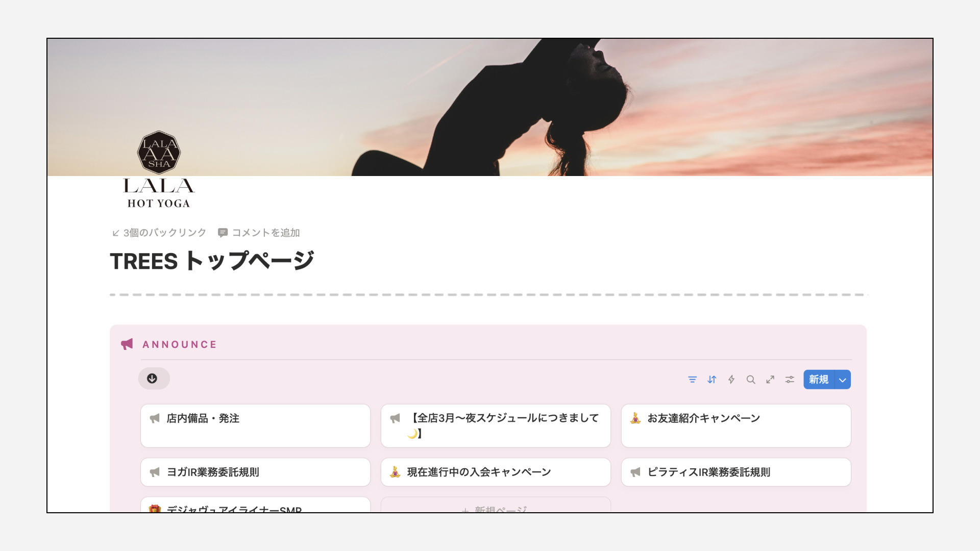Image resolution: width=980 pixels, height=551 pixels.
Task: Open view settings with the sliders icon
Action: click(789, 380)
